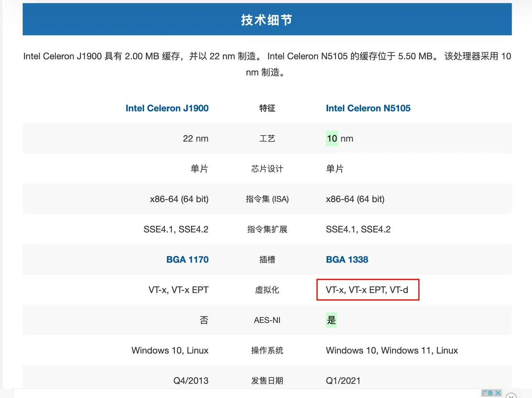Click the red-outlined VT-x, VT-x EPT, VT-d cell
The width and height of the screenshot is (532, 398).
(367, 290)
